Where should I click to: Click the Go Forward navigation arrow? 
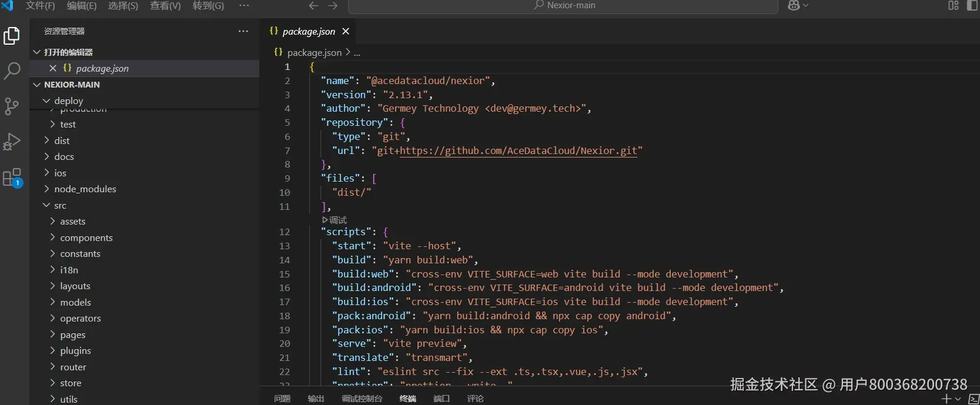click(333, 5)
